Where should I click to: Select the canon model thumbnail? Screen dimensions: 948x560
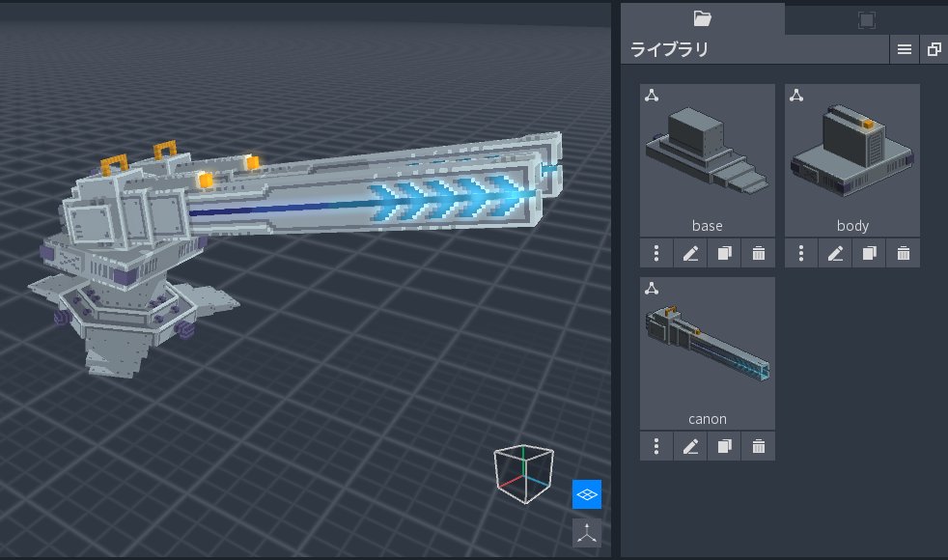[707, 348]
